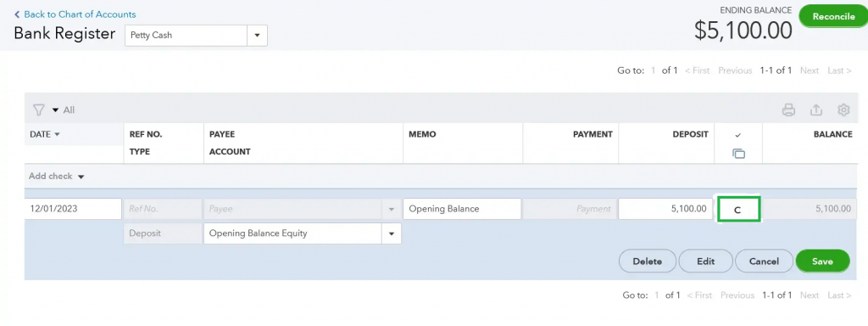Click top pagination Last link

click(x=839, y=70)
